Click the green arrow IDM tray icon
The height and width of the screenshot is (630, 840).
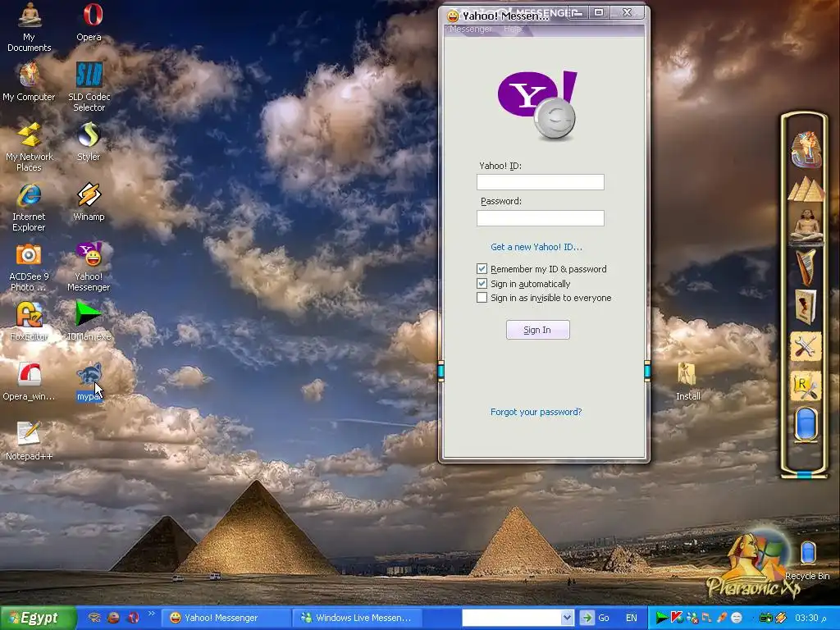(662, 618)
